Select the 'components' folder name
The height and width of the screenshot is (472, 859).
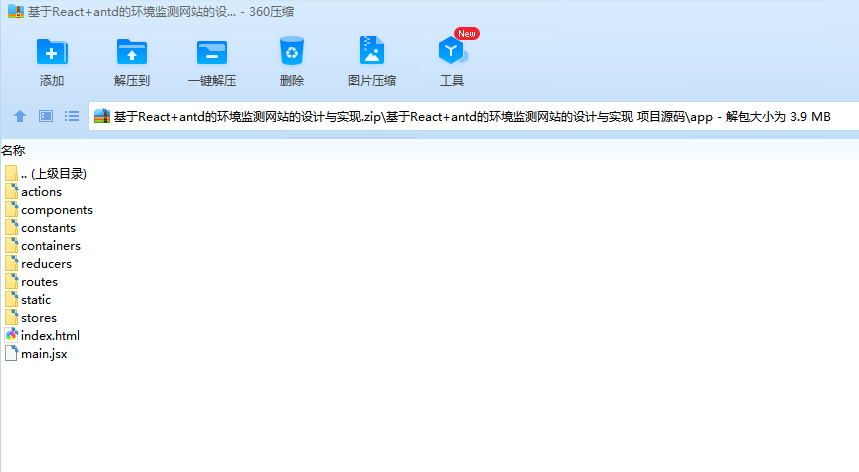pos(57,210)
